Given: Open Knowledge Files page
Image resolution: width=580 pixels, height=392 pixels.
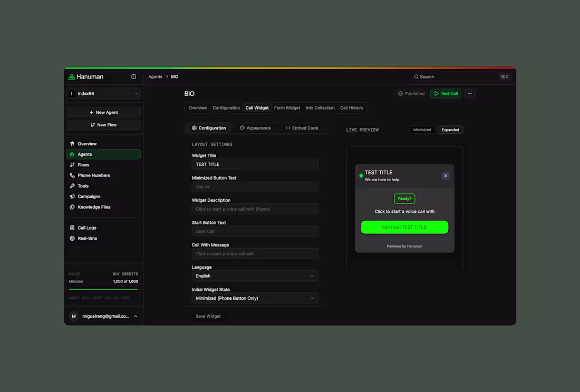Looking at the screenshot, I should coord(103,207).
